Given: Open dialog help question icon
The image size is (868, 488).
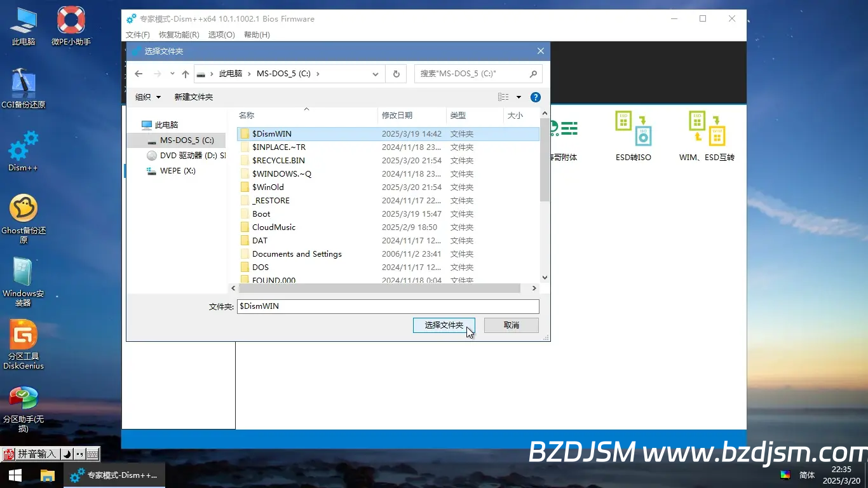Looking at the screenshot, I should coord(536,97).
